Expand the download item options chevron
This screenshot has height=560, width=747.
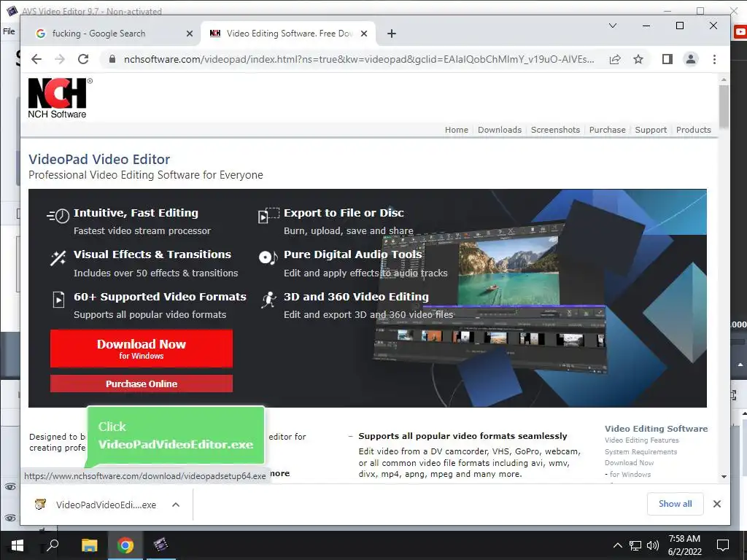176,505
